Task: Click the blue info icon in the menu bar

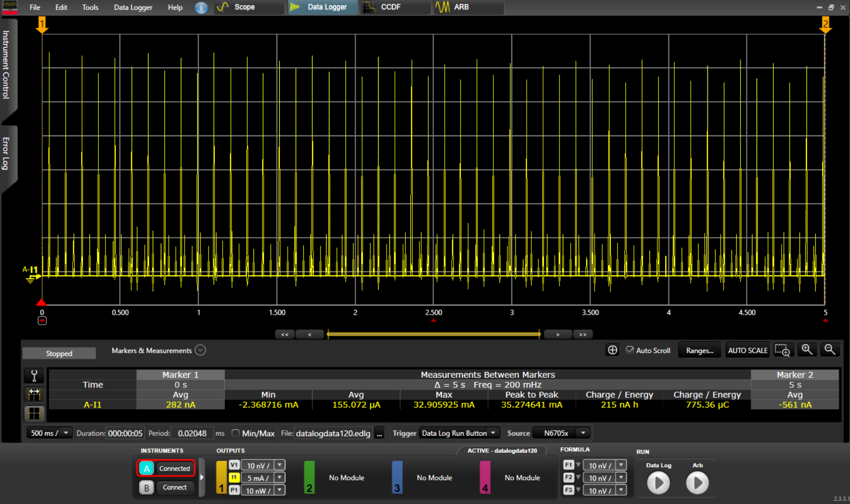Action: 201,7
